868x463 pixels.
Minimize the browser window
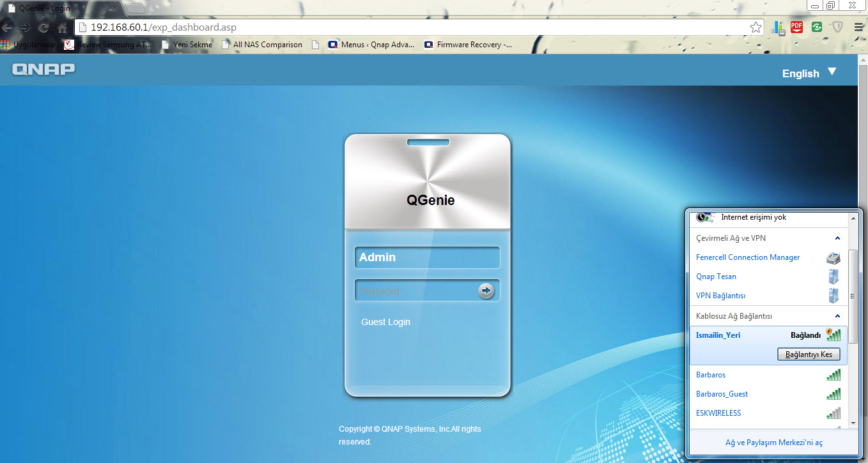[814, 5]
